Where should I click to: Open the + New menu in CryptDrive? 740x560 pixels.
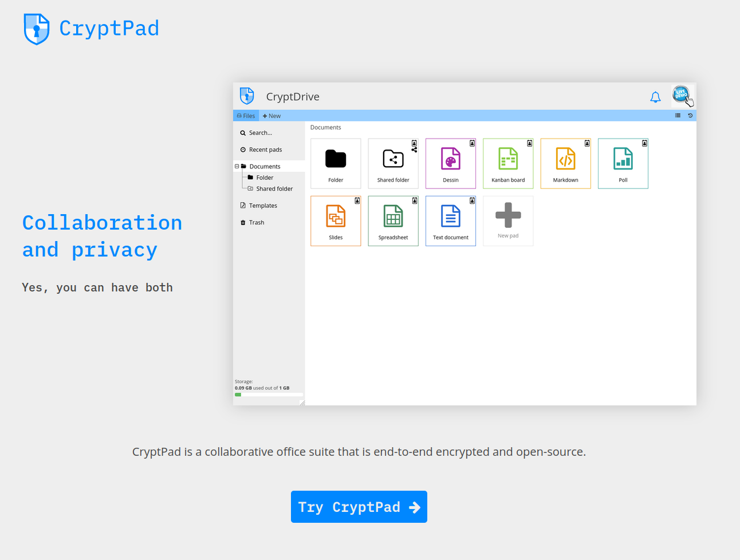click(271, 116)
